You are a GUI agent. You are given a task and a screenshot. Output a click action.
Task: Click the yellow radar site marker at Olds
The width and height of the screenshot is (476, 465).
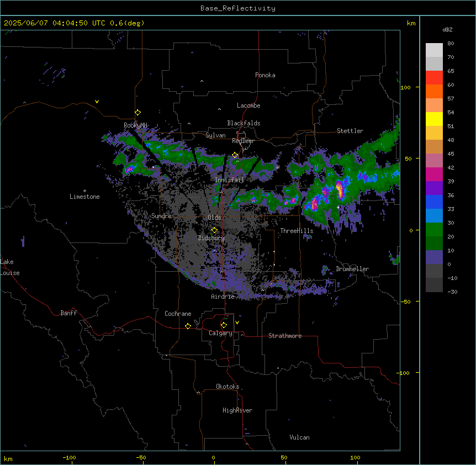214,230
